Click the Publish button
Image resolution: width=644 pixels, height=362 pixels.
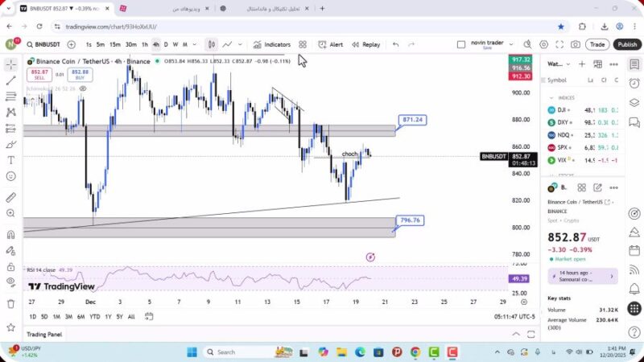pyautogui.click(x=626, y=45)
